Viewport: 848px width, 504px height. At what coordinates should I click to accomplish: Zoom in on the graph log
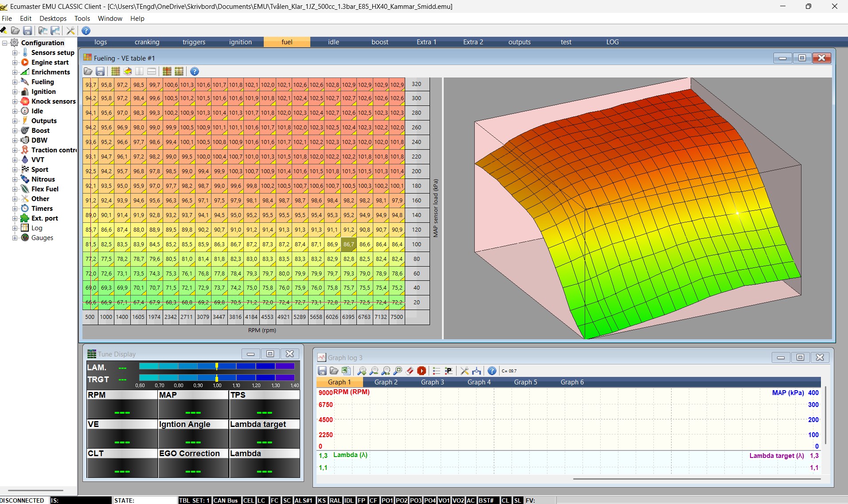[x=362, y=371]
